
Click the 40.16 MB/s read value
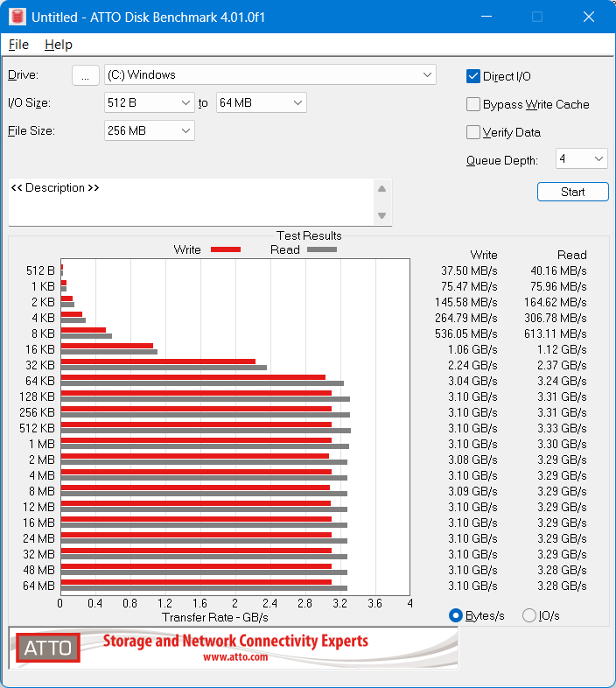[558, 270]
